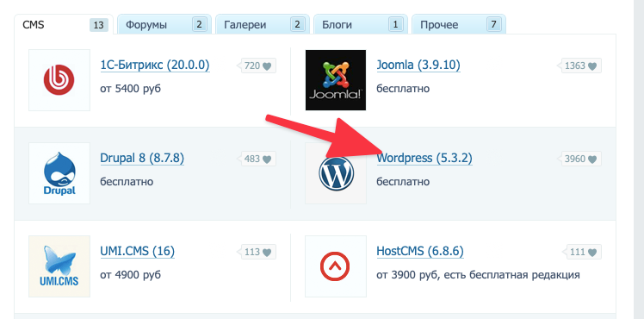Open the Drupal 8 (8.7.8) link
The image size is (644, 319).
point(142,158)
